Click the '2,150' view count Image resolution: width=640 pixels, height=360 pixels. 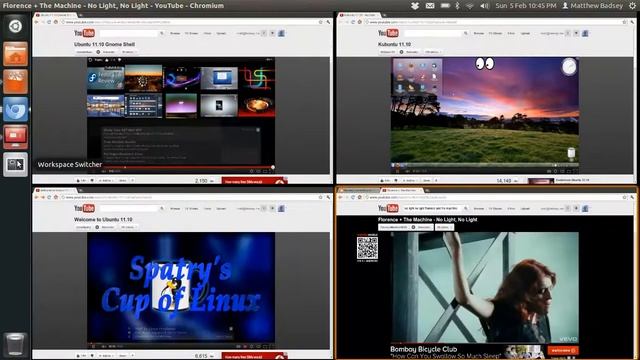coord(201,181)
